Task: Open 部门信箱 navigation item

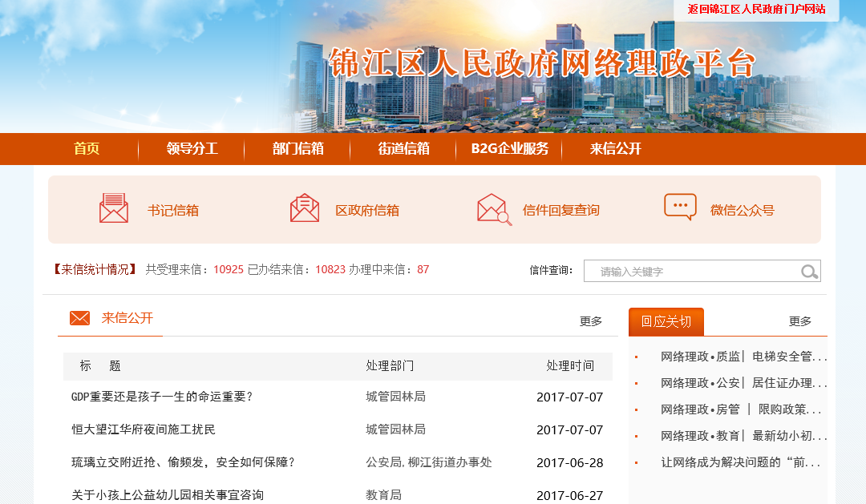Action: point(297,148)
